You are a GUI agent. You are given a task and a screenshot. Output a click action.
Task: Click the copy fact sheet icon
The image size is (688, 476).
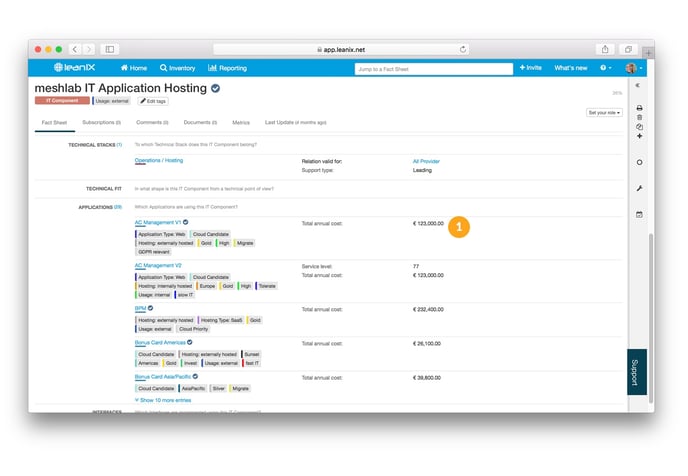639,127
